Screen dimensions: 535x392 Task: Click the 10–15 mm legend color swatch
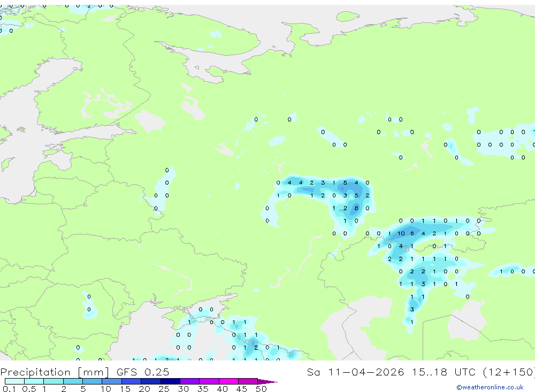coord(112,381)
